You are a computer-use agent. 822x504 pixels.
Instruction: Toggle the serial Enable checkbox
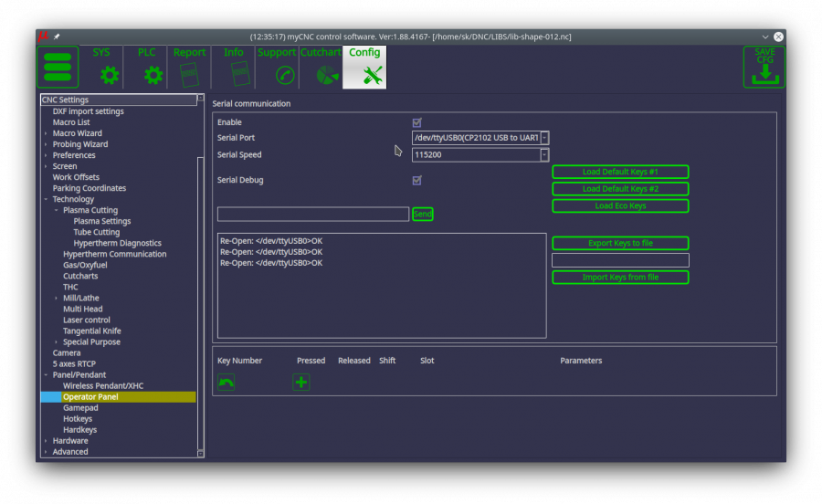(x=417, y=122)
